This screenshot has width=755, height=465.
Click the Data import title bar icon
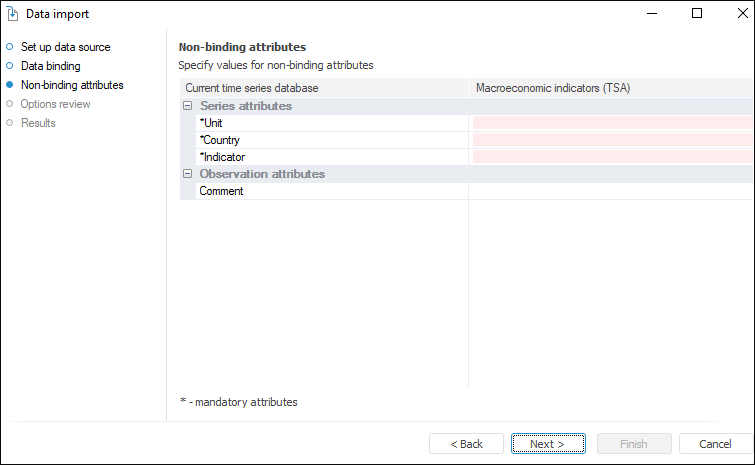pyautogui.click(x=12, y=14)
